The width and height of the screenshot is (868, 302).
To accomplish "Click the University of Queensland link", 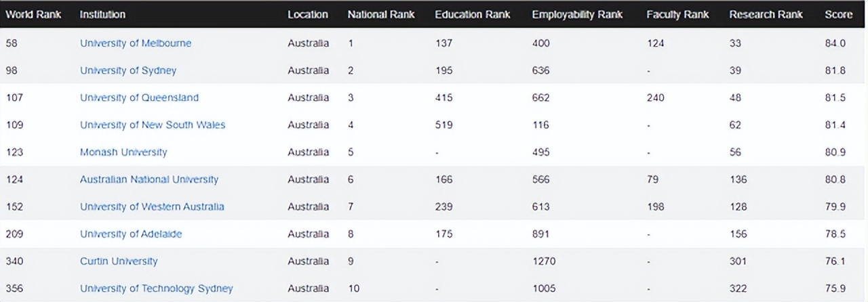I will (139, 98).
